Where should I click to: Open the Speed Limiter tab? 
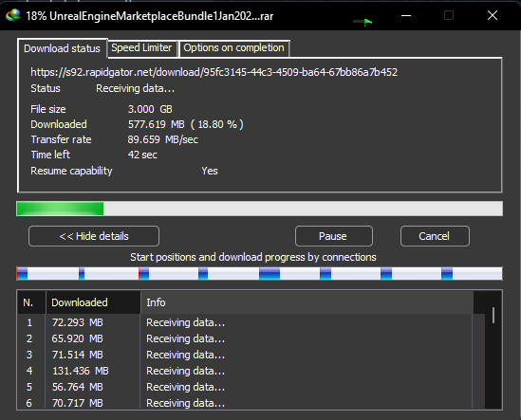pos(141,47)
